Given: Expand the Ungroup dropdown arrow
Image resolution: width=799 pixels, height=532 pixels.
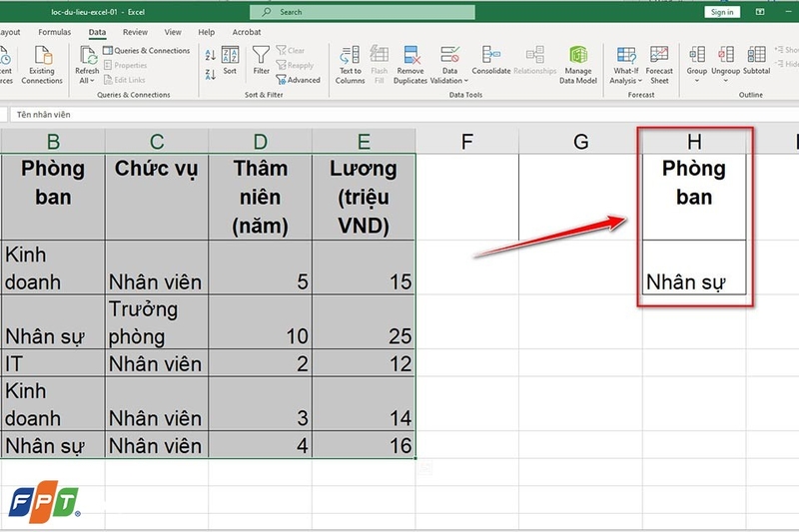Looking at the screenshot, I should 726,81.
